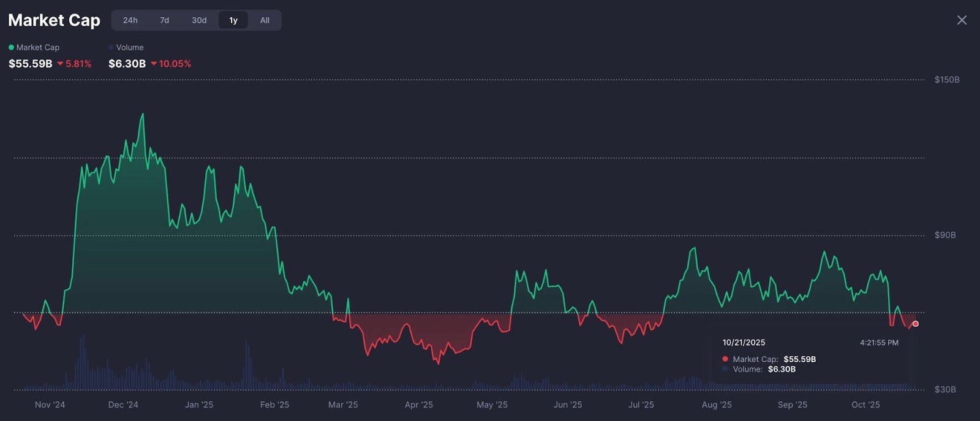Click the $6.30B volume value
The height and width of the screenshot is (421, 980).
(x=127, y=64)
